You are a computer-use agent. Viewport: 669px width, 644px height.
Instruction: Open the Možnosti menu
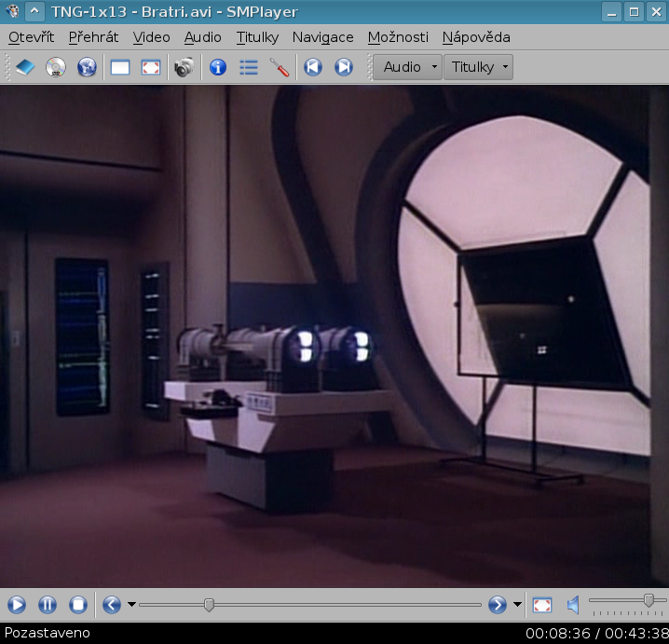398,37
